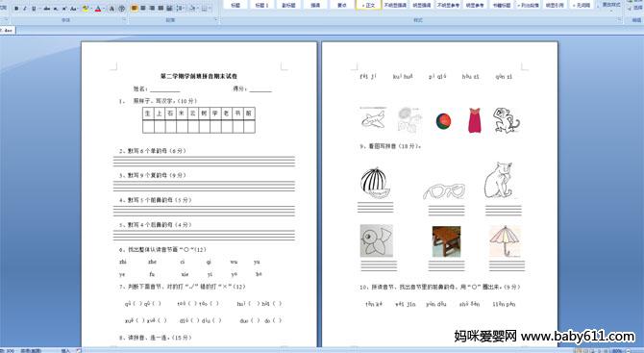Click the enclosed character icon
Screen dimensions: 644x353
click(x=121, y=9)
